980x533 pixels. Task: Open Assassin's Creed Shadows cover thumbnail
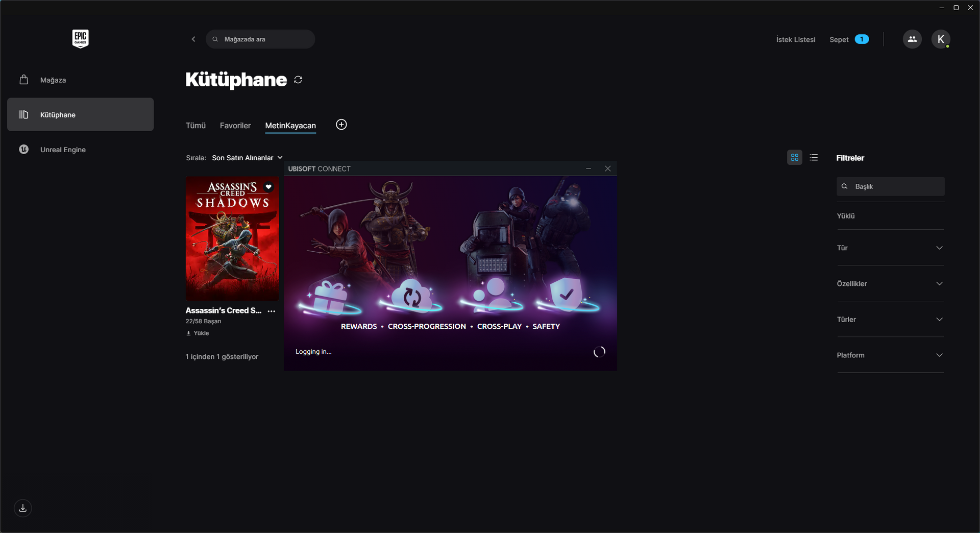click(x=232, y=238)
